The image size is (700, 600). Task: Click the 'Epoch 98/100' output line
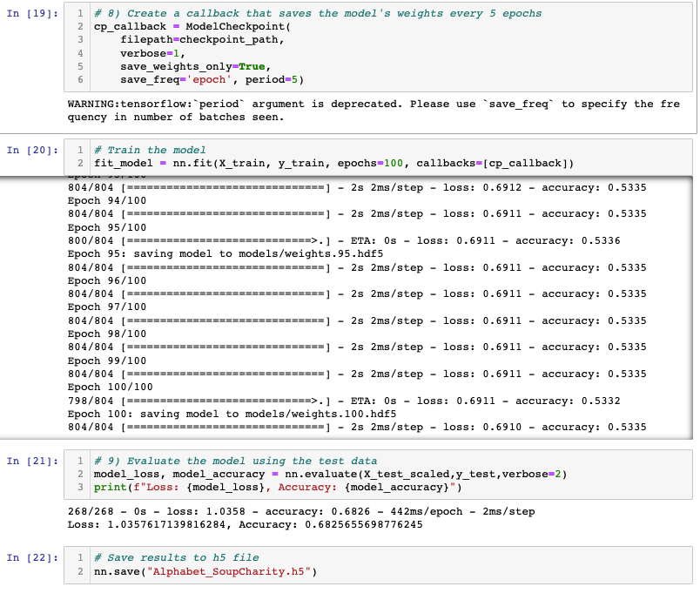(107, 334)
